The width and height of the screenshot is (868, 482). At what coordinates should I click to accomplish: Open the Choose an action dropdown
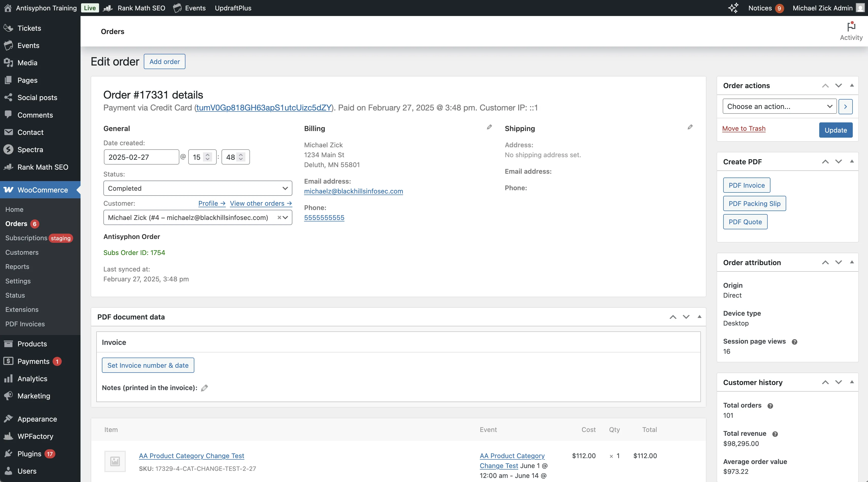(x=779, y=106)
